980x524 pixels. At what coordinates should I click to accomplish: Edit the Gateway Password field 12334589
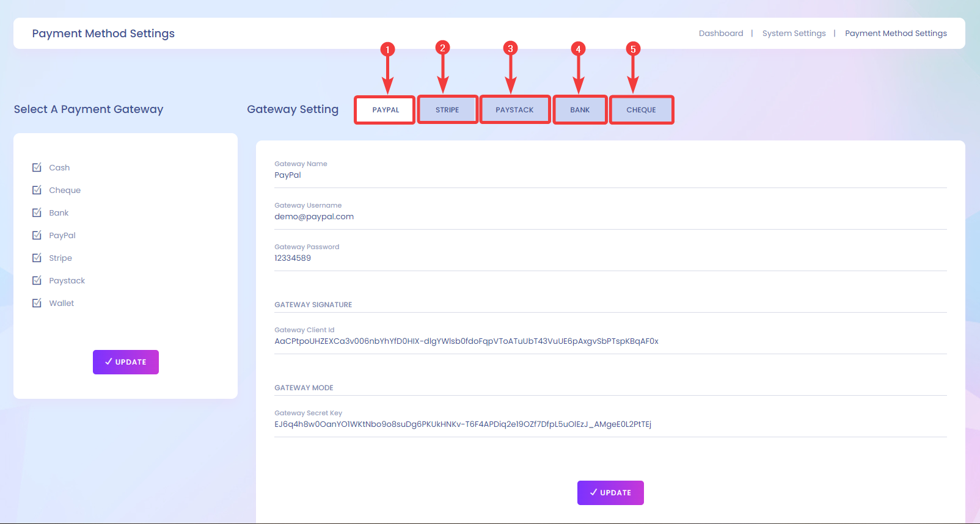(610, 258)
